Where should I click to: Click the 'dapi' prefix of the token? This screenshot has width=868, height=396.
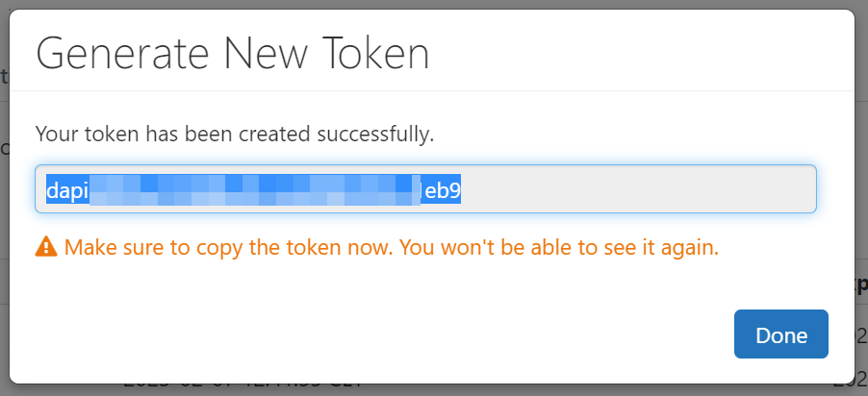pos(67,190)
